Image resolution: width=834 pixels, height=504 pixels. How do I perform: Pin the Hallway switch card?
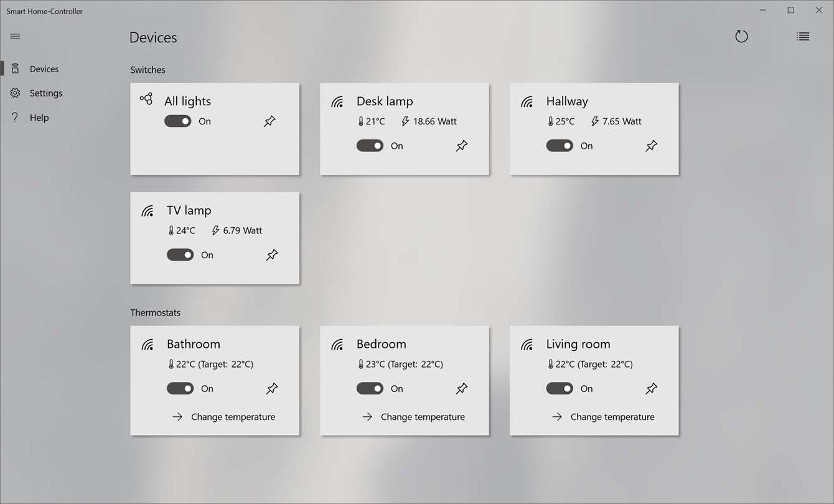click(652, 146)
